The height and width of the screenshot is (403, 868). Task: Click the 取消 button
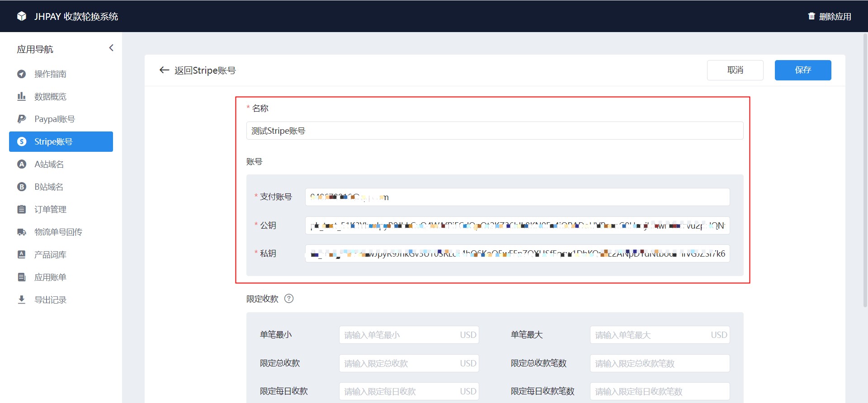[735, 70]
